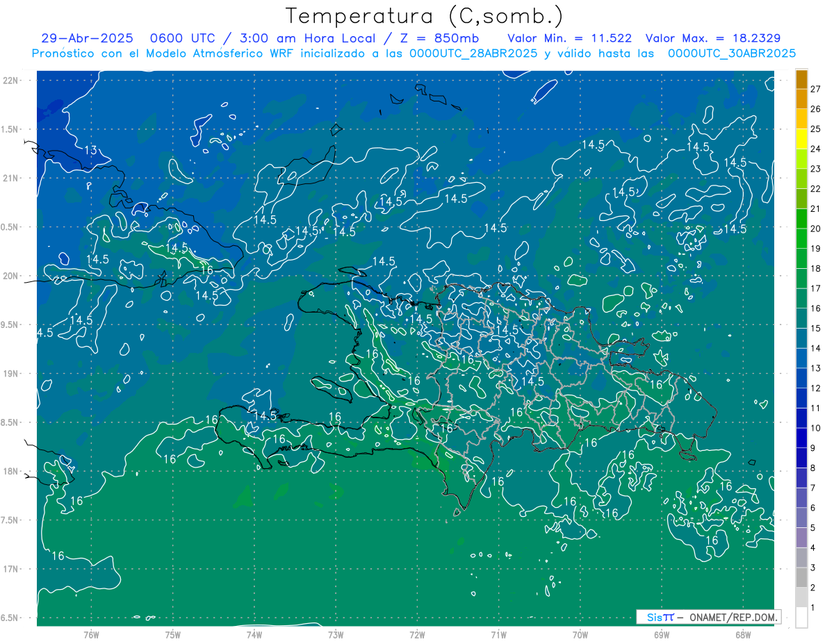Viewport: 834px width, 644px height.
Task: Click the "76W" longitude label
Action: (91, 634)
